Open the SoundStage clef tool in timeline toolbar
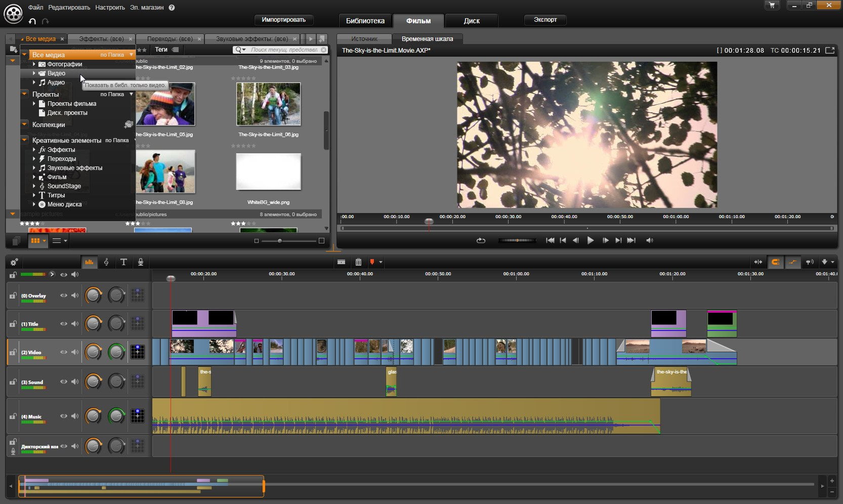843x504 pixels. pos(106,262)
